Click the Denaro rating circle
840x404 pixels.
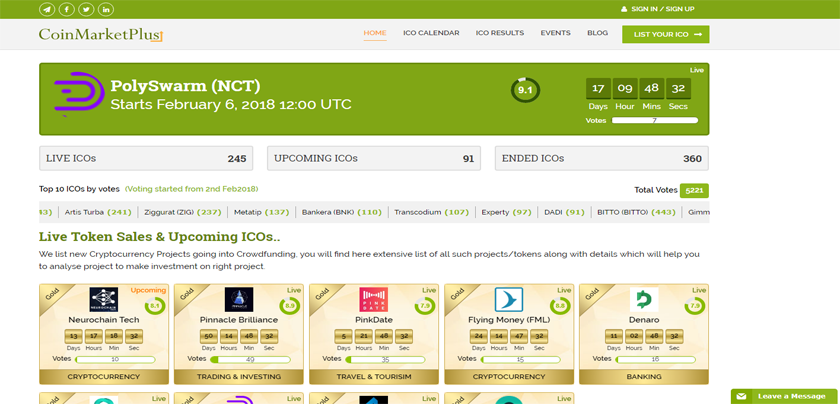(695, 306)
